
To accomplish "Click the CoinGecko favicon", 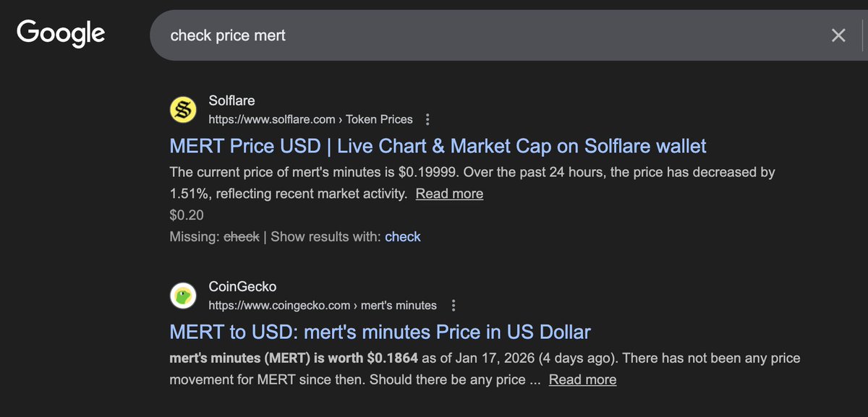I will coord(183,296).
